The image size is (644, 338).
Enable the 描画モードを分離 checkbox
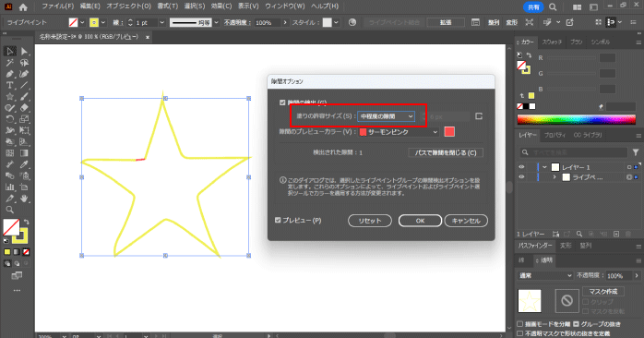(520, 324)
